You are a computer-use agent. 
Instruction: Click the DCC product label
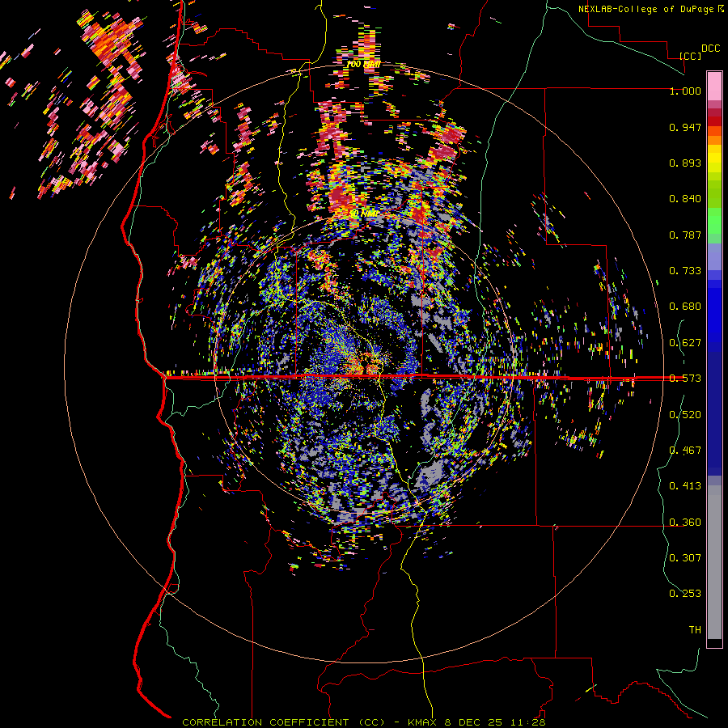pos(710,49)
